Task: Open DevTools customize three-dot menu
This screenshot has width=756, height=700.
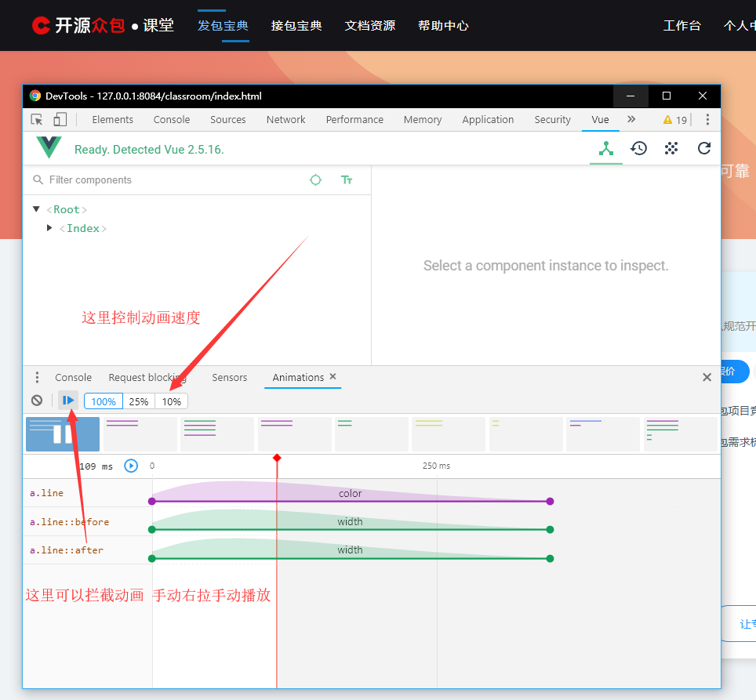Action: 707,119
